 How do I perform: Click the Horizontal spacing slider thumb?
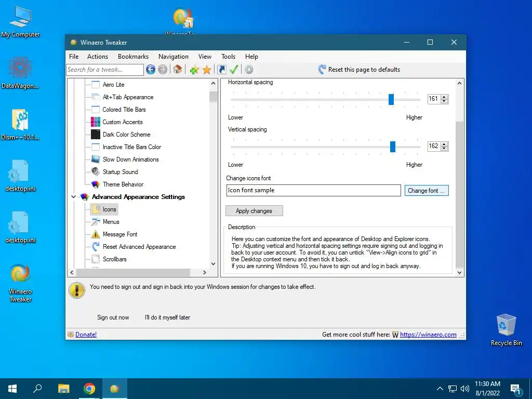[391, 99]
